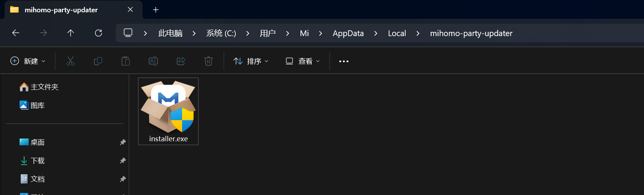This screenshot has height=195, width=644.
Task: Click the Paste clipboard icon
Action: click(126, 61)
